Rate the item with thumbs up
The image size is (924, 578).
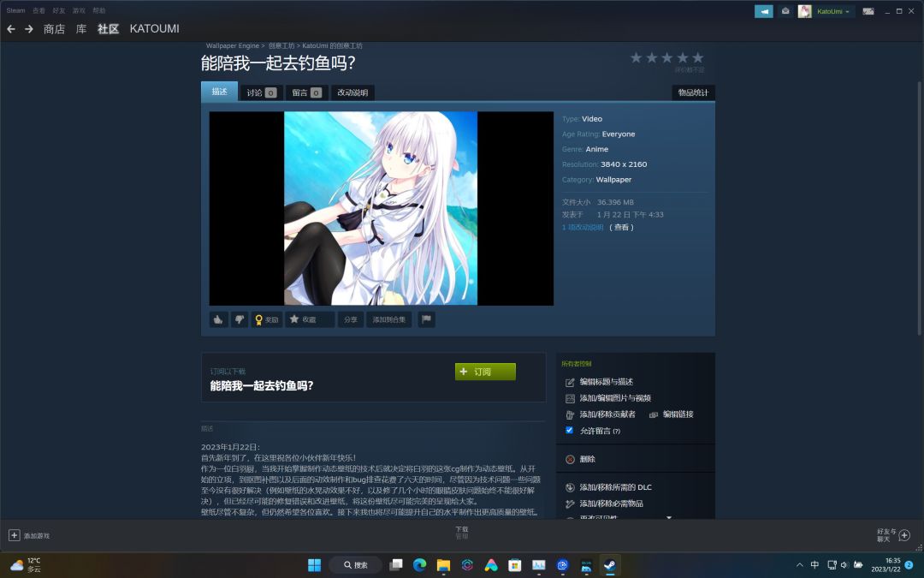pyautogui.click(x=219, y=319)
